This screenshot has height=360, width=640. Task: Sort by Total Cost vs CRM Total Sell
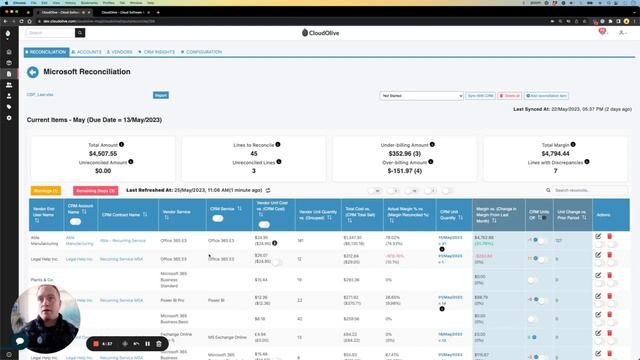tap(349, 220)
